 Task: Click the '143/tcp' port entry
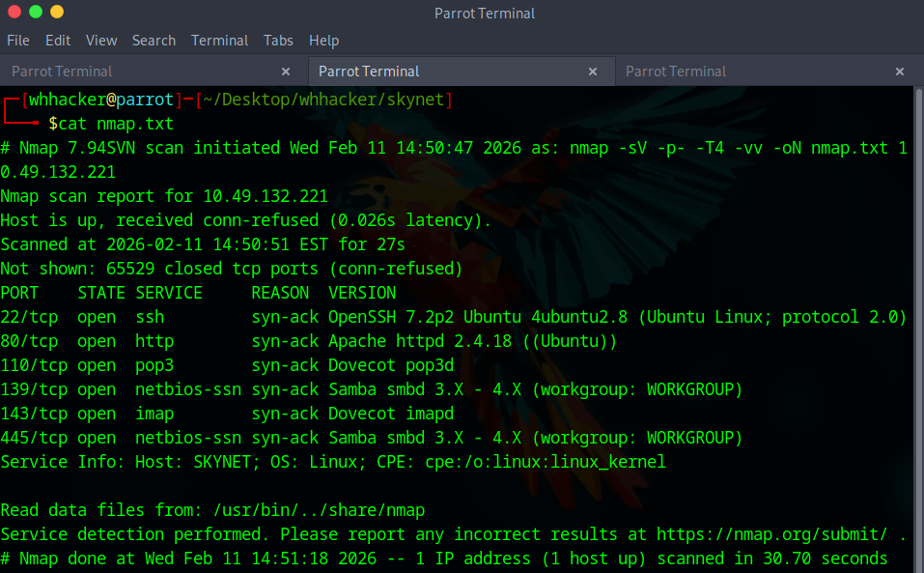pos(34,414)
